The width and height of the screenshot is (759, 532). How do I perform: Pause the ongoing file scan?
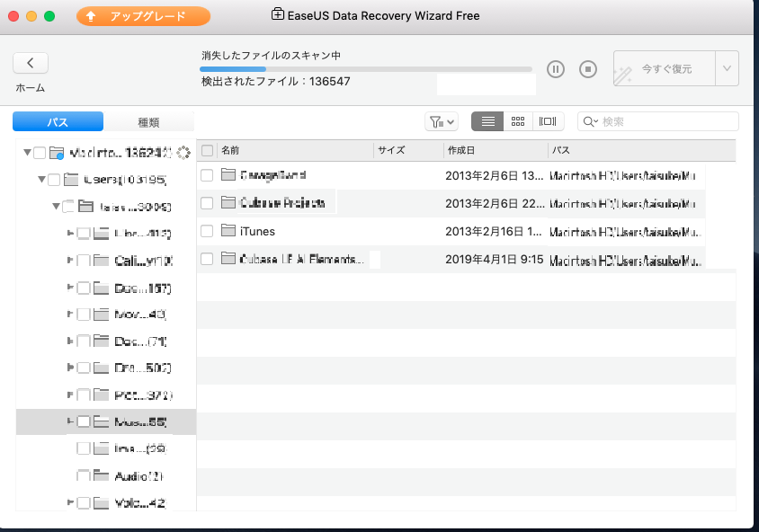556,69
